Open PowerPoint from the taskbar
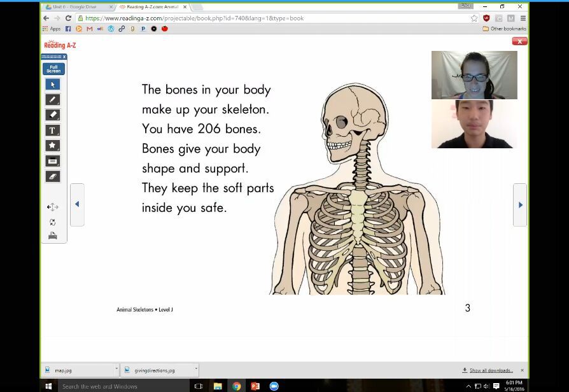Image resolution: width=569 pixels, height=392 pixels. tap(255, 386)
